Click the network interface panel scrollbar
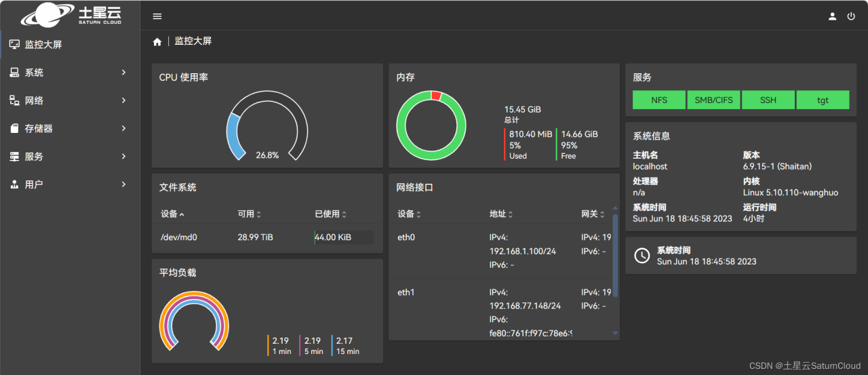Image resolution: width=868 pixels, height=375 pixels. [x=615, y=252]
